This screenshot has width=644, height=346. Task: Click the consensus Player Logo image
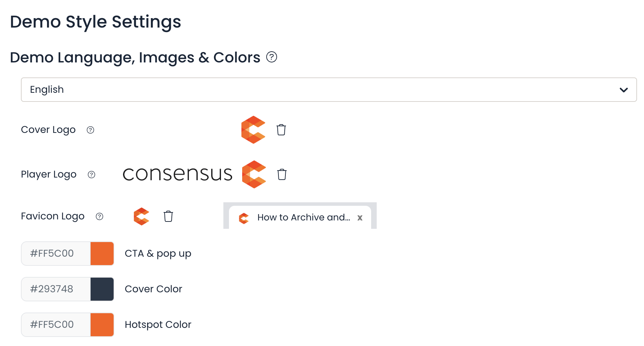click(x=194, y=174)
